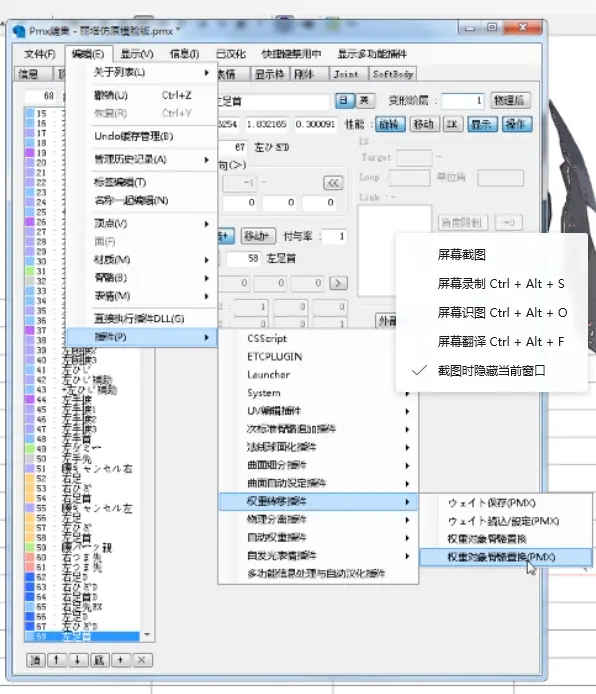The image size is (596, 694).
Task: Open the 文件(F) menu
Action: pos(39,54)
